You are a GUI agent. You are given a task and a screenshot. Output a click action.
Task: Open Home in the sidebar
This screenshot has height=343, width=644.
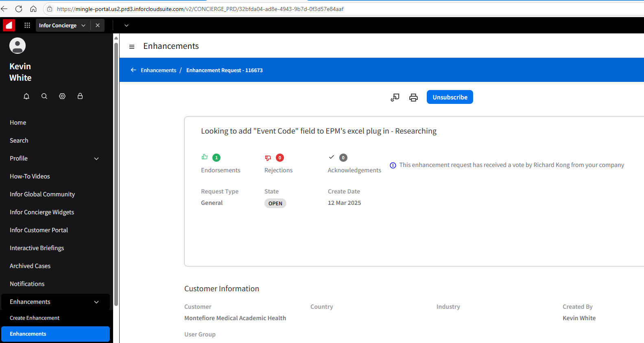click(18, 123)
